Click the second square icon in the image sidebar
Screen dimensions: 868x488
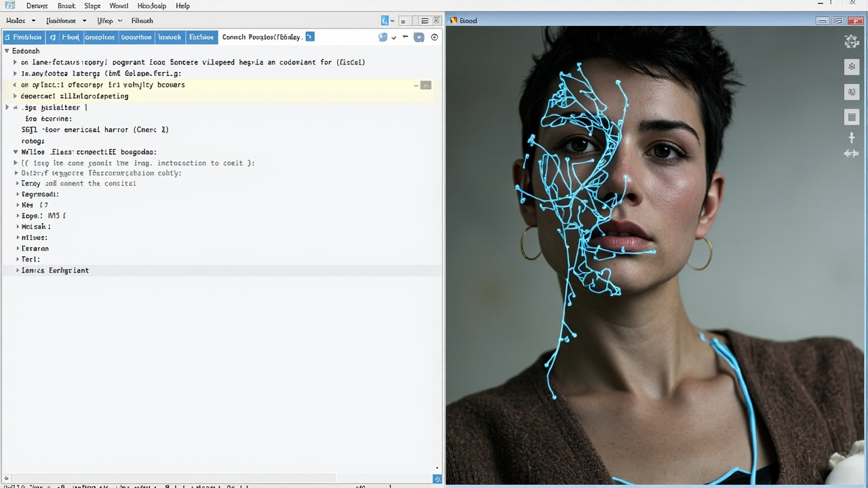pyautogui.click(x=851, y=67)
